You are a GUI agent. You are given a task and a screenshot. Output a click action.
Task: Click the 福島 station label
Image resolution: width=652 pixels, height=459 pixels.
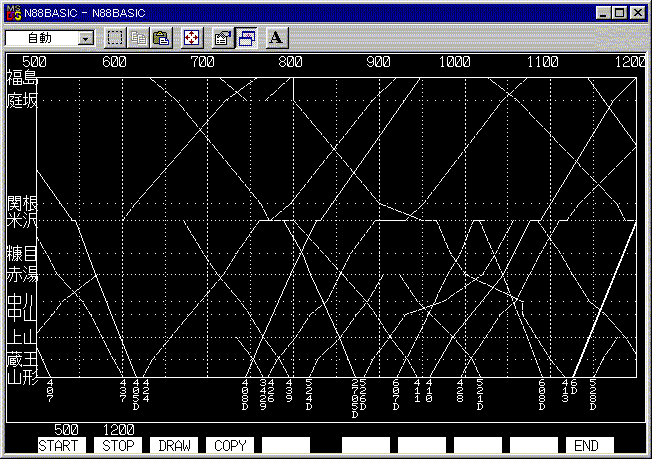click(21, 78)
